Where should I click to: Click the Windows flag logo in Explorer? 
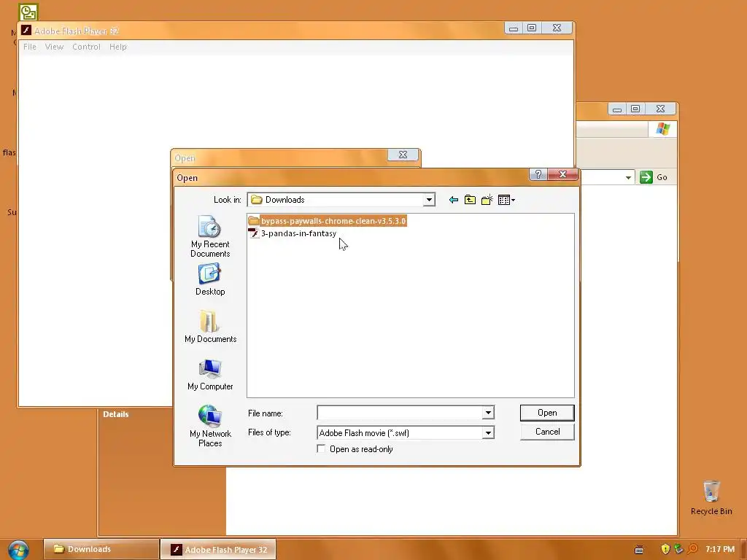pyautogui.click(x=662, y=129)
